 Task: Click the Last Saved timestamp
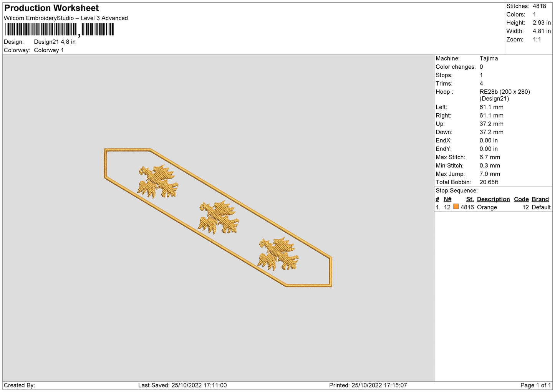click(182, 385)
